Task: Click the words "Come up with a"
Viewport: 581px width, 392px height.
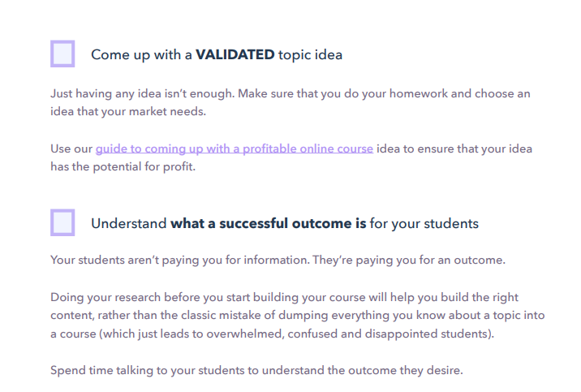Action: (141, 55)
